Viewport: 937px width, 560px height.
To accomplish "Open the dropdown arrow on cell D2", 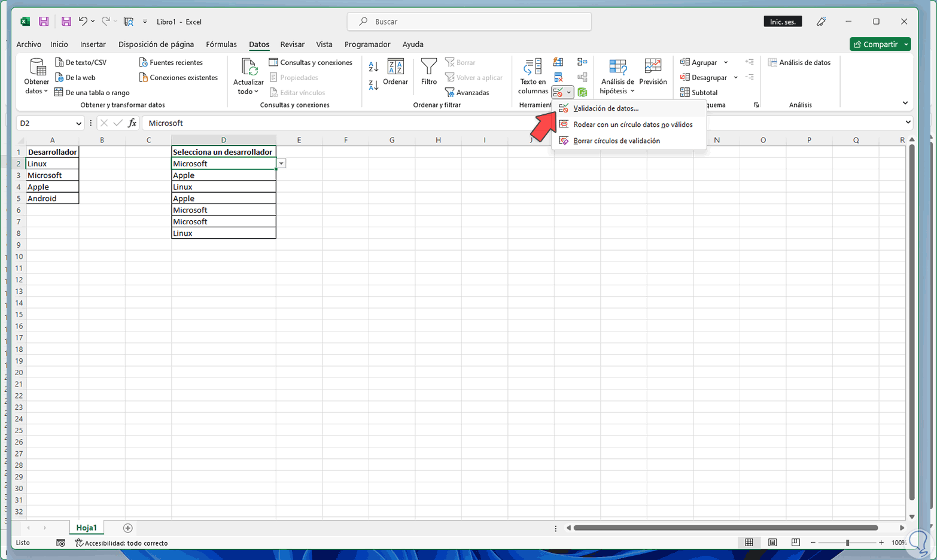I will click(x=281, y=163).
